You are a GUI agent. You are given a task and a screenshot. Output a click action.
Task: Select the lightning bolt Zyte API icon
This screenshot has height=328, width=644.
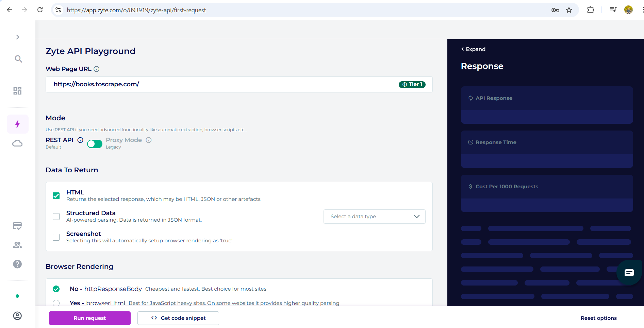click(x=17, y=124)
